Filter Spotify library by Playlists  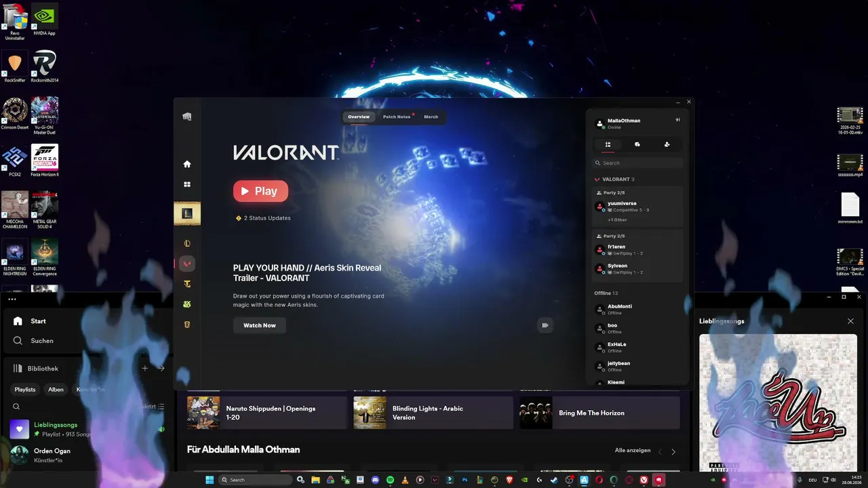coord(25,390)
